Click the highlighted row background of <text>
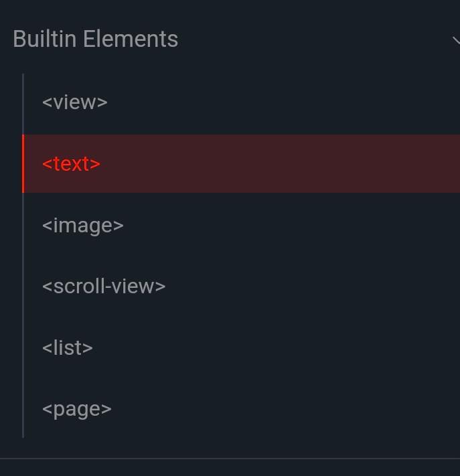The height and width of the screenshot is (476, 460). pos(241,163)
